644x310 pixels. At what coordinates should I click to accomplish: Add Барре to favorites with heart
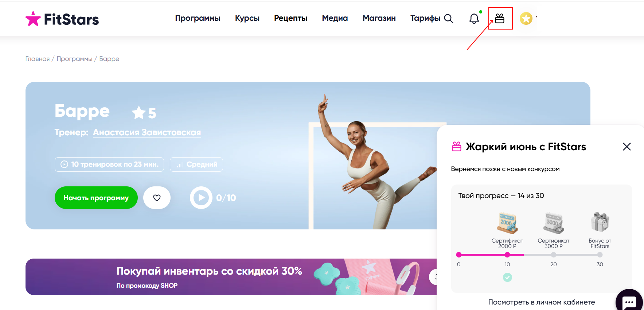click(157, 198)
